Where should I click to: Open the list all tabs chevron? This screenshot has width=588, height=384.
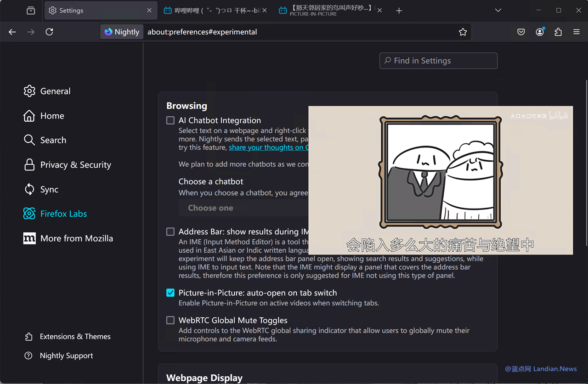pyautogui.click(x=498, y=10)
